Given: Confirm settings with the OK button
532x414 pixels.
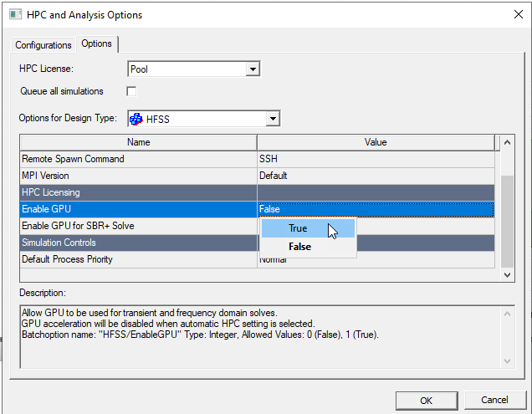Looking at the screenshot, I should 427,399.
